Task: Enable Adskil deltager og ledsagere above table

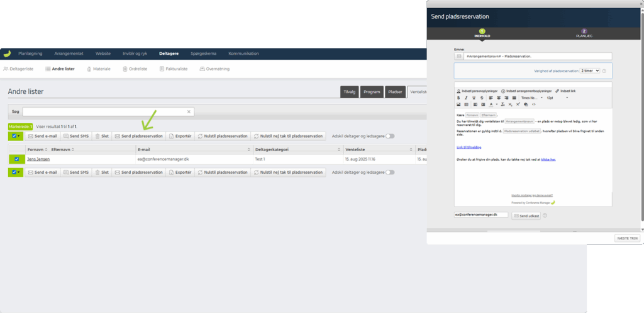Action: (390, 136)
